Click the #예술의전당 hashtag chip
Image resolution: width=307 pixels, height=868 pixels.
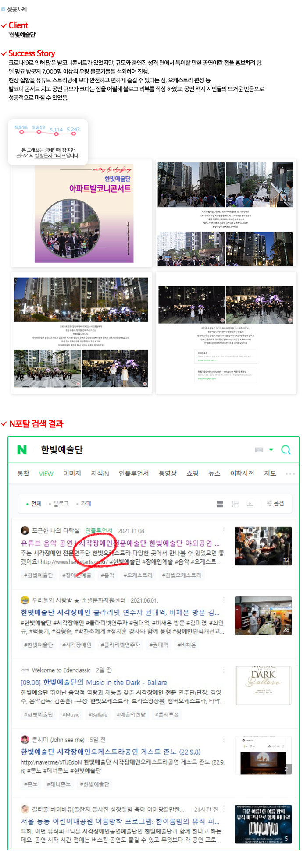[x=131, y=715]
